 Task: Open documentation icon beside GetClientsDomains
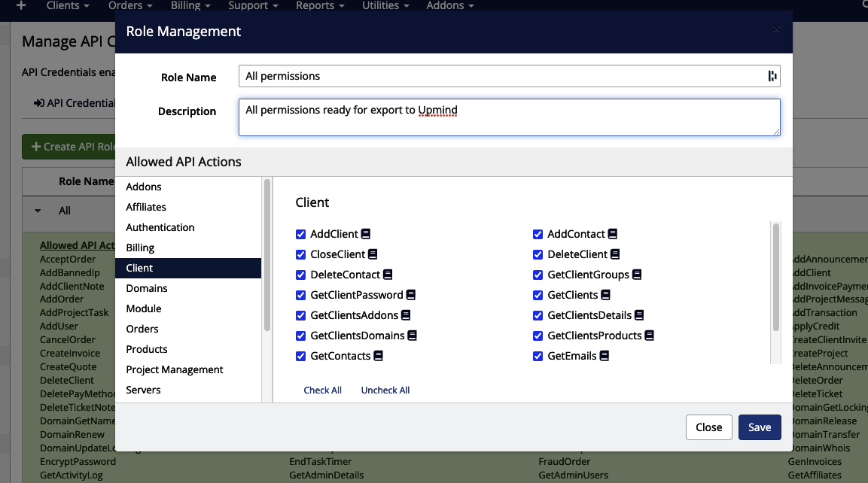(412, 336)
